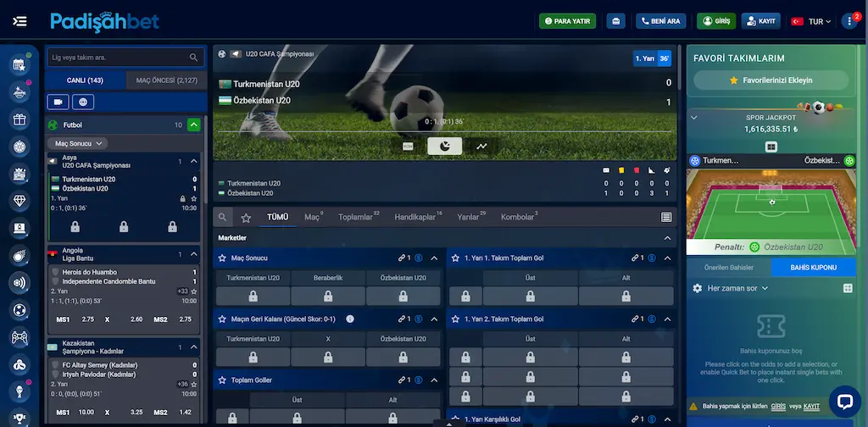
Task: Star the 1. Yarı 1. Takım Toplam Gol market
Action: (455, 258)
